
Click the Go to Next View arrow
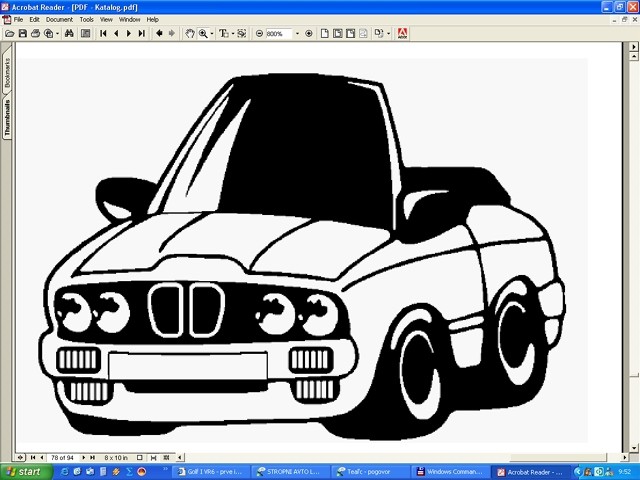[x=172, y=33]
